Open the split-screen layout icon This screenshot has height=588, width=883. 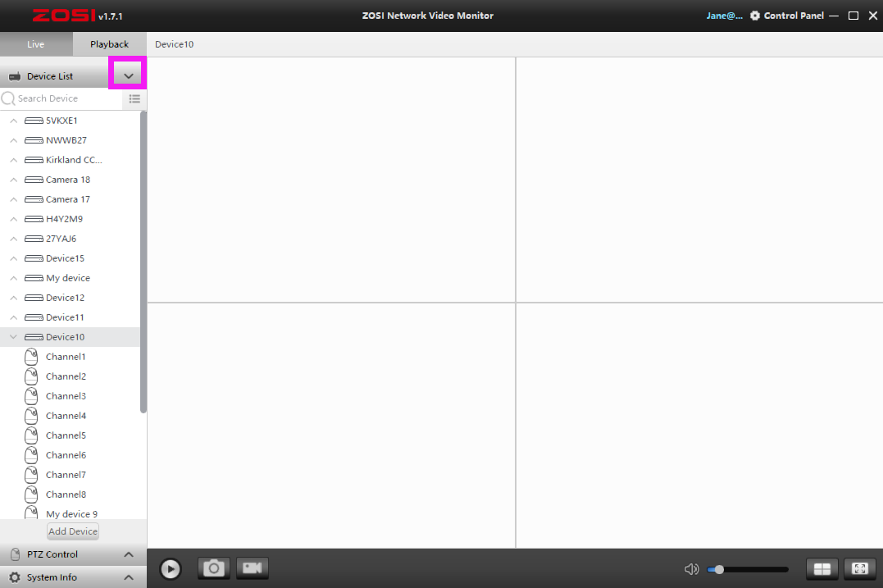(822, 568)
